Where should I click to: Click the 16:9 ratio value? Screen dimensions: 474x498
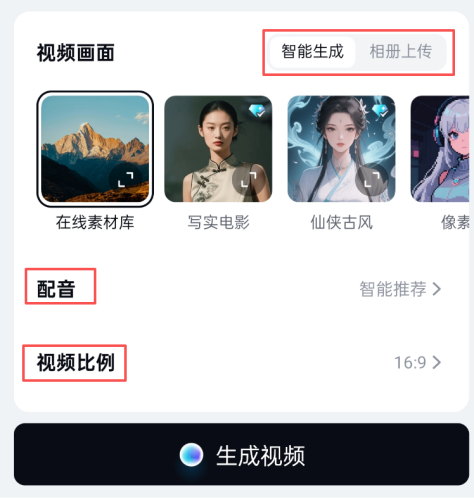pyautogui.click(x=410, y=362)
